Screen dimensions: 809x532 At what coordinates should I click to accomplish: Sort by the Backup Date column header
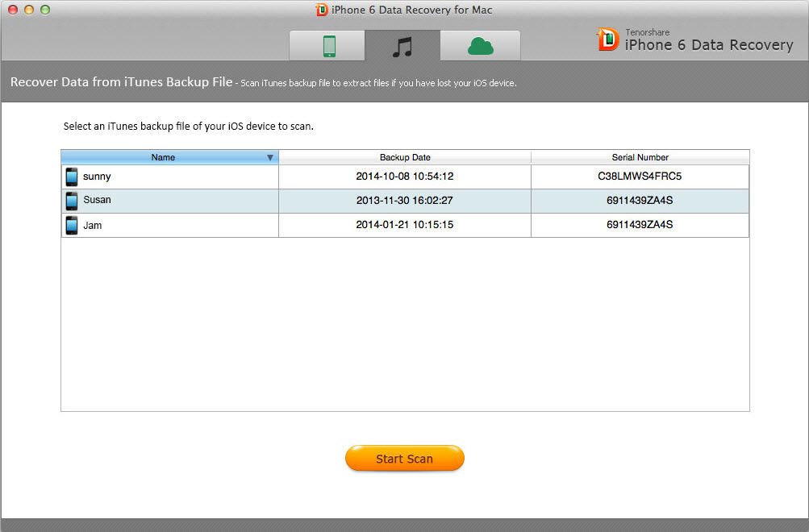click(x=405, y=157)
